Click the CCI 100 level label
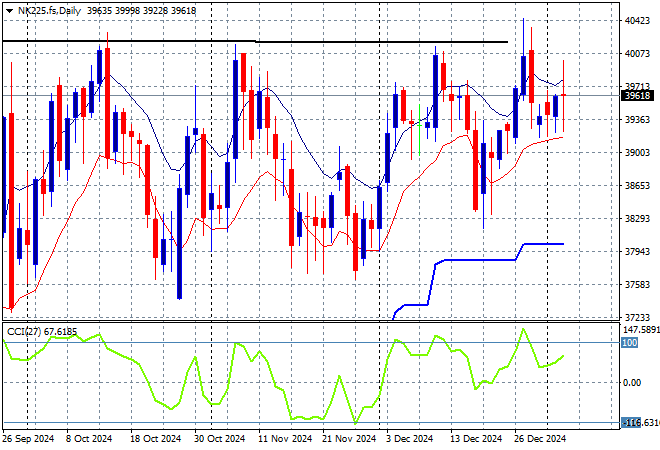 point(630,343)
